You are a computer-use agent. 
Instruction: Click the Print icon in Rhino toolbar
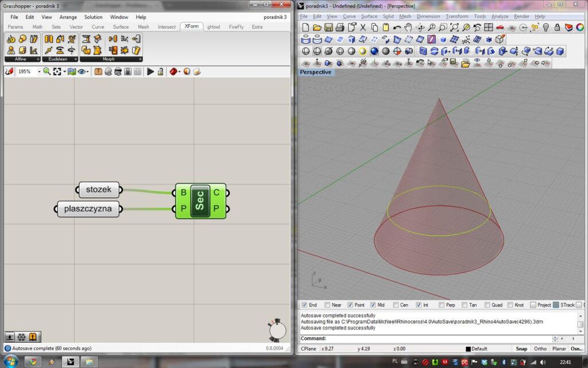click(x=340, y=28)
